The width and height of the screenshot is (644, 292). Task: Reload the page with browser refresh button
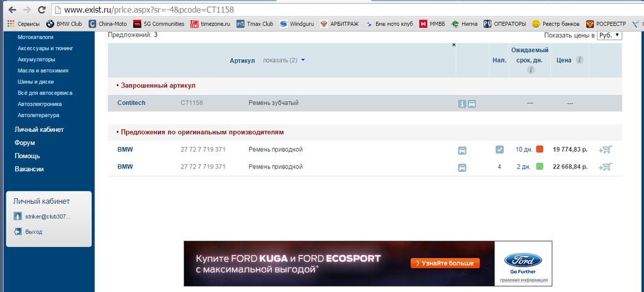(41, 10)
